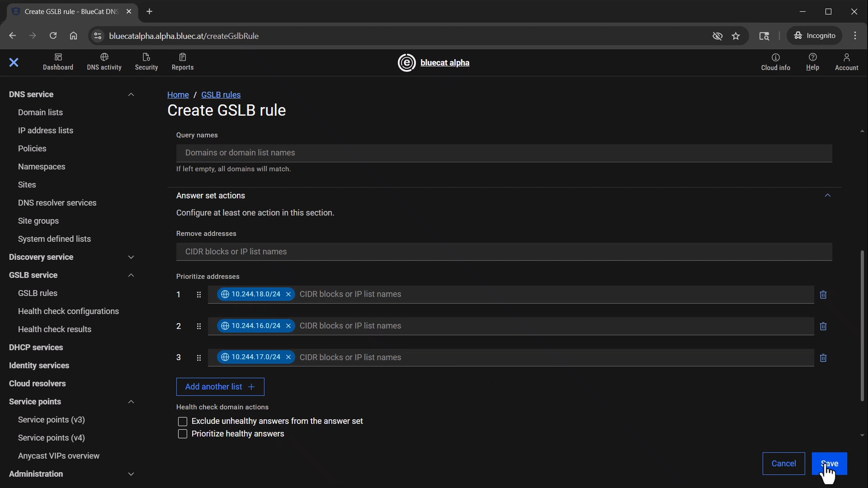Open the Account menu
The image size is (868, 488).
846,62
